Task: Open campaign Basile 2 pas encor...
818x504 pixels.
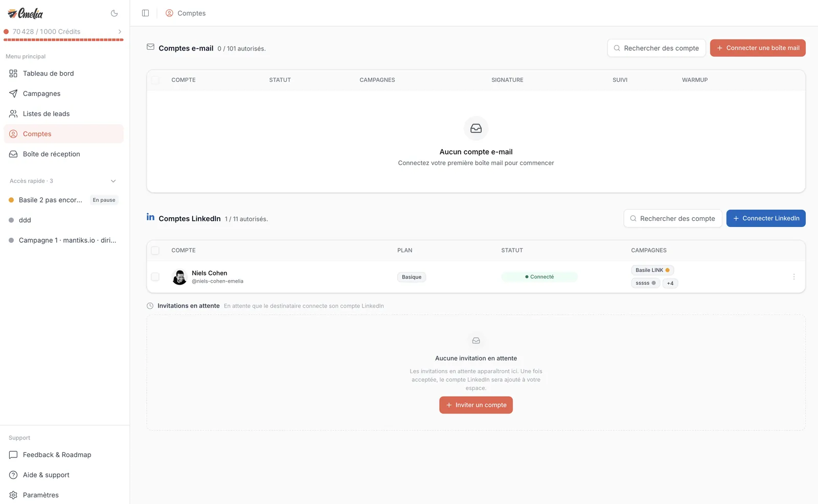Action: 51,200
